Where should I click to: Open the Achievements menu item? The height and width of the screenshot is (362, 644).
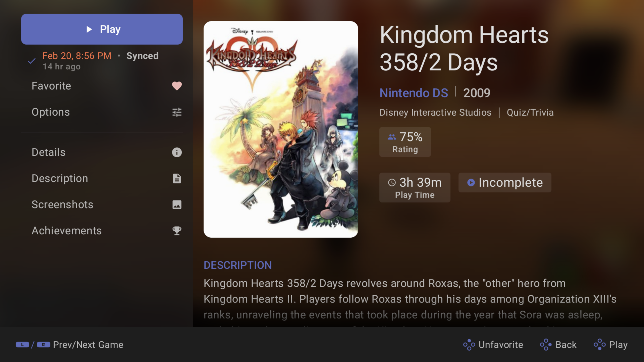67,231
